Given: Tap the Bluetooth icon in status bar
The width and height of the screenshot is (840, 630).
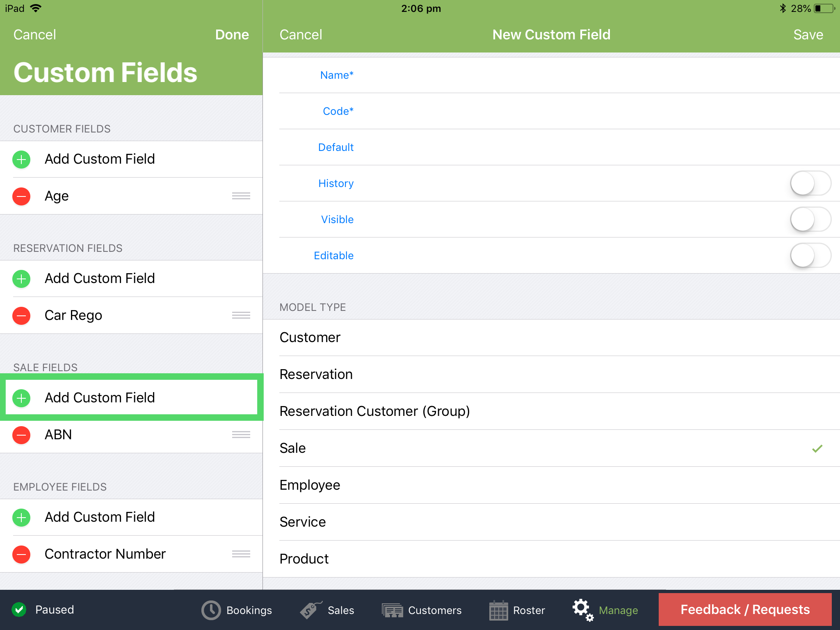Looking at the screenshot, I should click(x=783, y=8).
